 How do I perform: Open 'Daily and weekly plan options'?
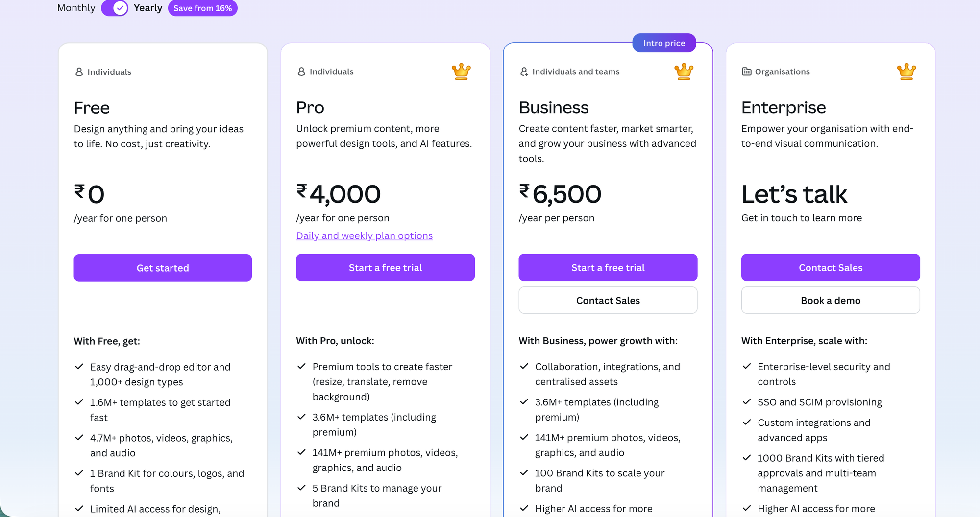364,235
